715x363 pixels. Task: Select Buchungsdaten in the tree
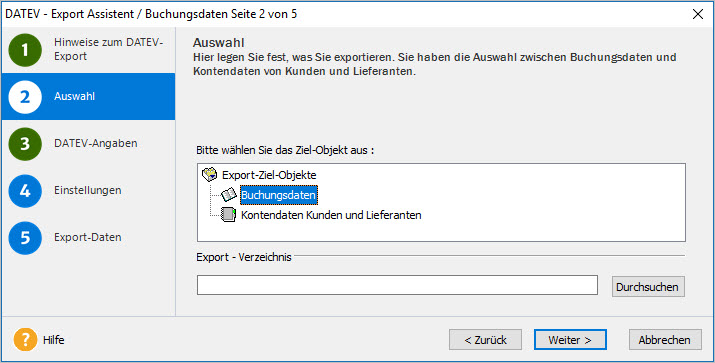278,196
